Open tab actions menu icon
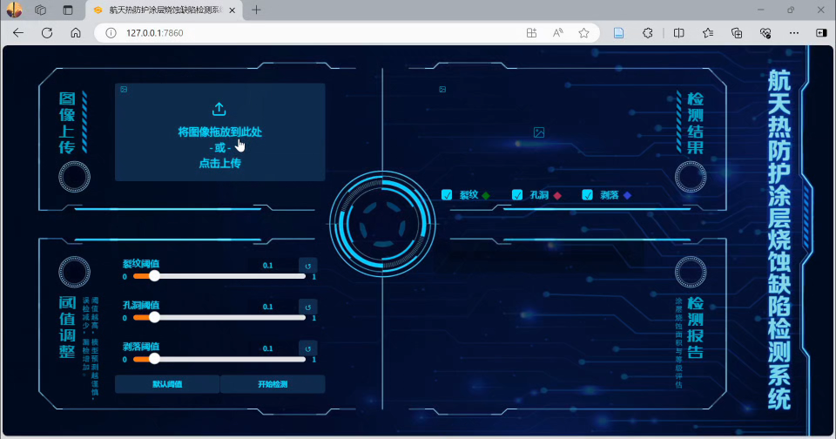The image size is (836, 439). tap(68, 10)
